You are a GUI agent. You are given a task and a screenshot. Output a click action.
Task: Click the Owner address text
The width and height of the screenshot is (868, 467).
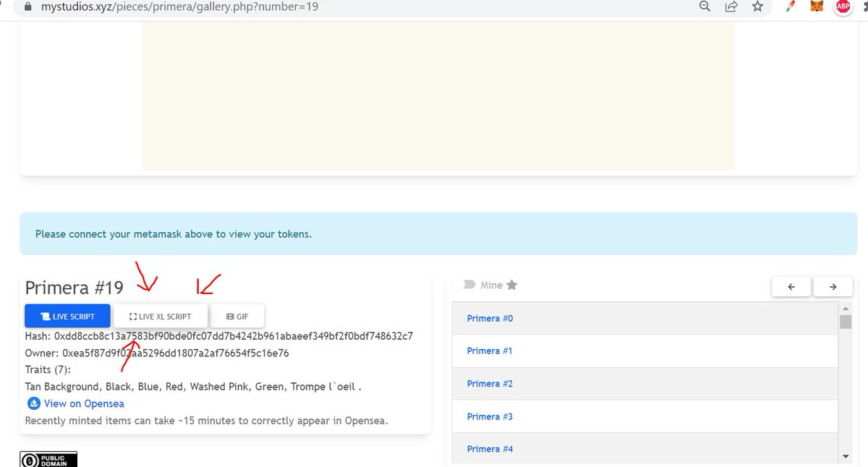[x=157, y=353]
